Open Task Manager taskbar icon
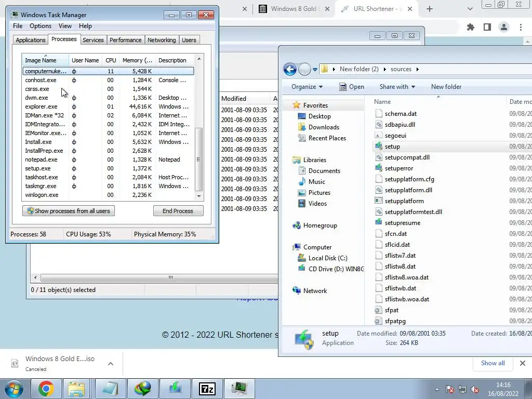This screenshot has height=399, width=532. click(239, 389)
